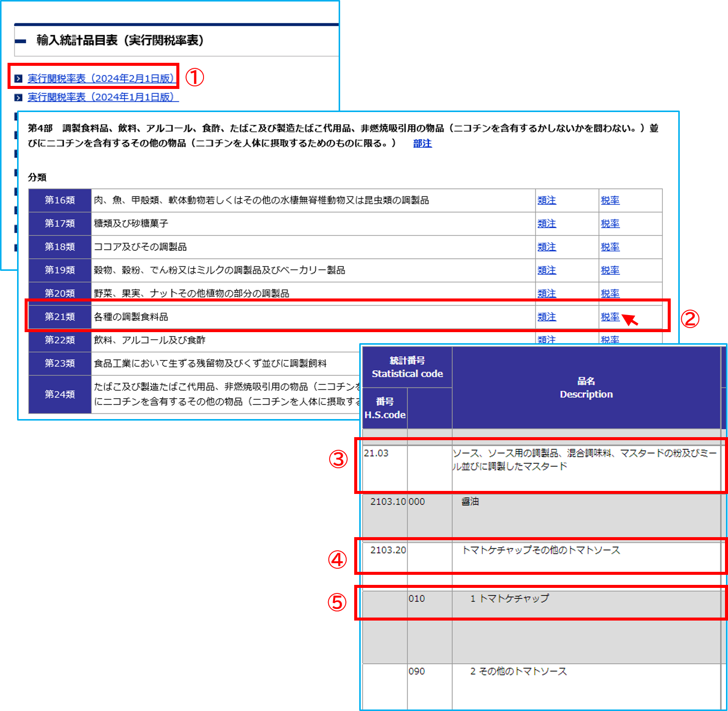Open 類注 for 第16類 meat preparations

coord(547,200)
